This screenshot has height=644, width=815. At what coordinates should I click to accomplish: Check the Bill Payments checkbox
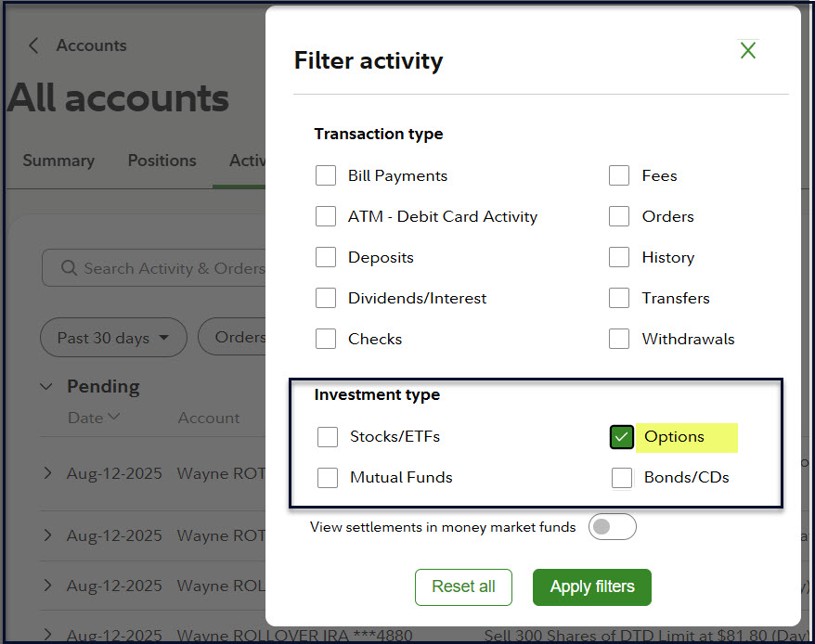[x=326, y=176]
